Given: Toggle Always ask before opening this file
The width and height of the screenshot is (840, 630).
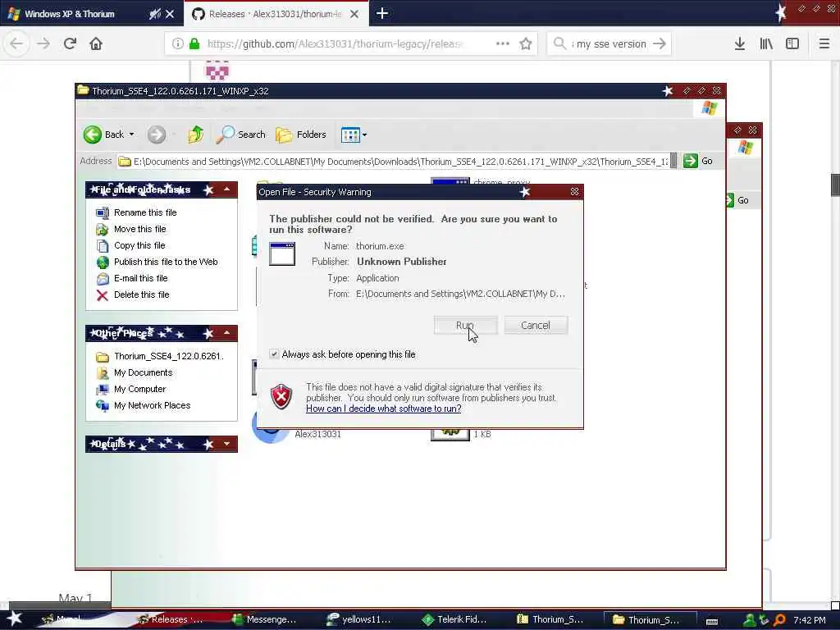Looking at the screenshot, I should click(274, 354).
